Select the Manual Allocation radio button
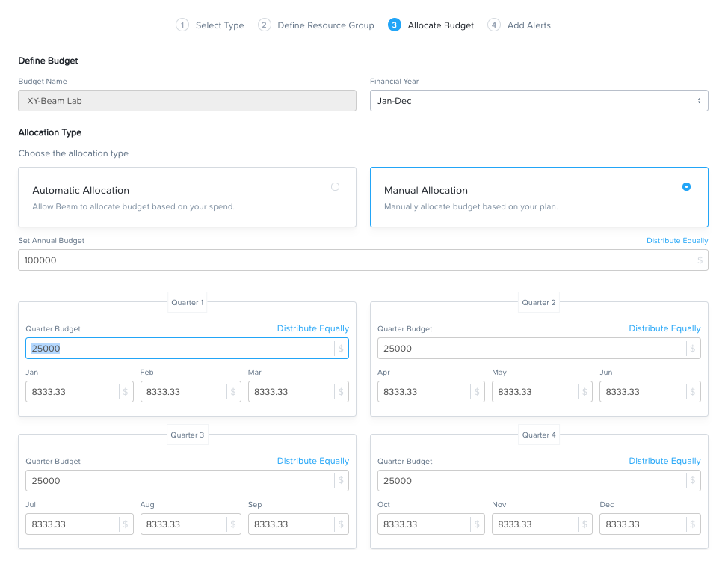The image size is (728, 567). pyautogui.click(x=686, y=187)
